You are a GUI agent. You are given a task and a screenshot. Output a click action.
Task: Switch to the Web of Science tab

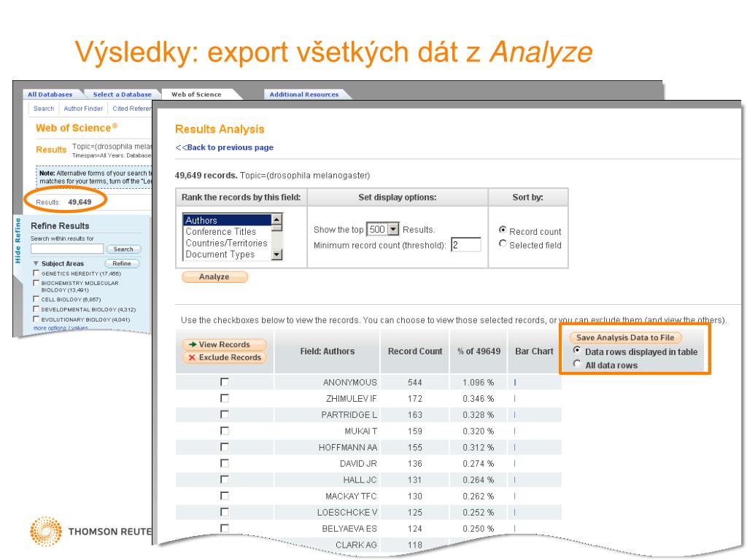(196, 94)
